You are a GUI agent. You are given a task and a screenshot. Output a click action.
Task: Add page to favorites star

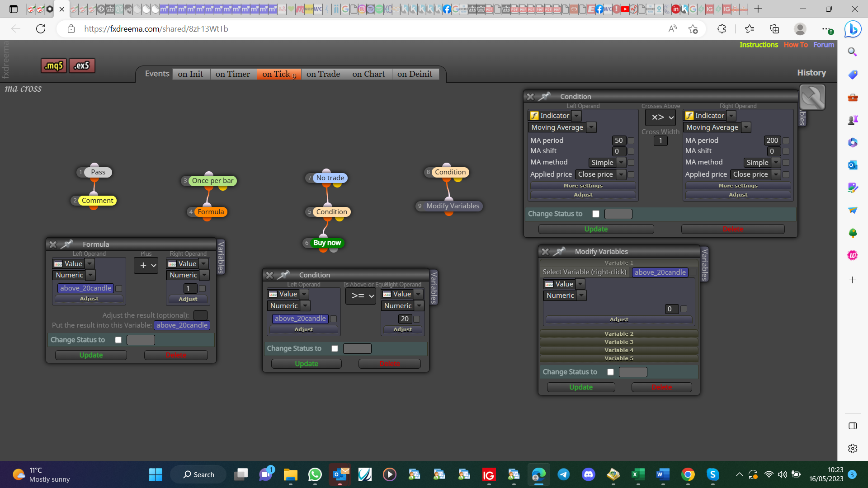point(693,29)
